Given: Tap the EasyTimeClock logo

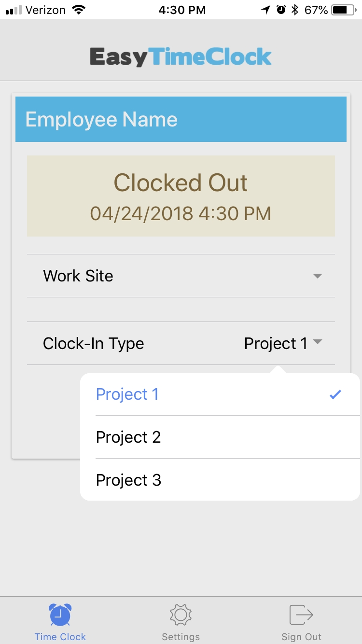Looking at the screenshot, I should coord(181,57).
